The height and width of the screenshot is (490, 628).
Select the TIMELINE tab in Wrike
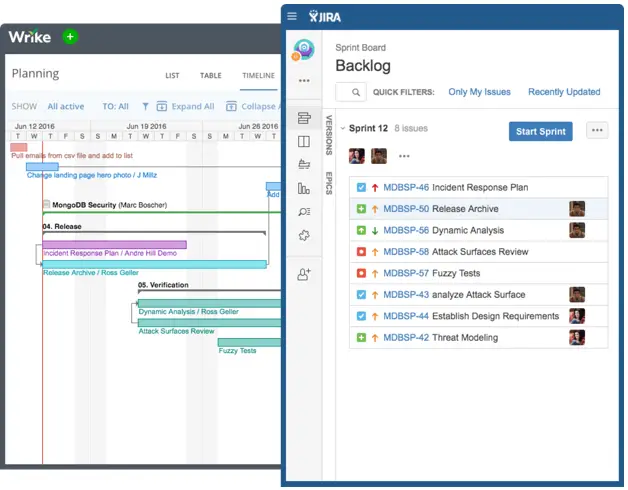[258, 76]
